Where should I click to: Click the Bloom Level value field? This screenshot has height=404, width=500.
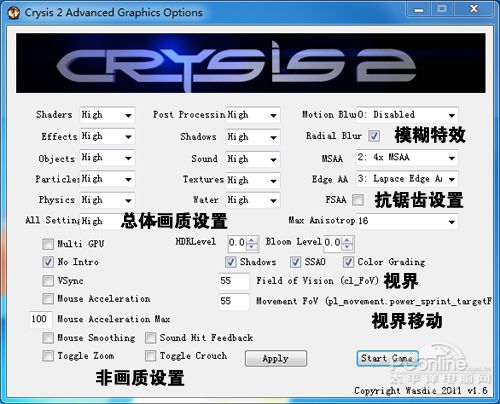pos(333,243)
